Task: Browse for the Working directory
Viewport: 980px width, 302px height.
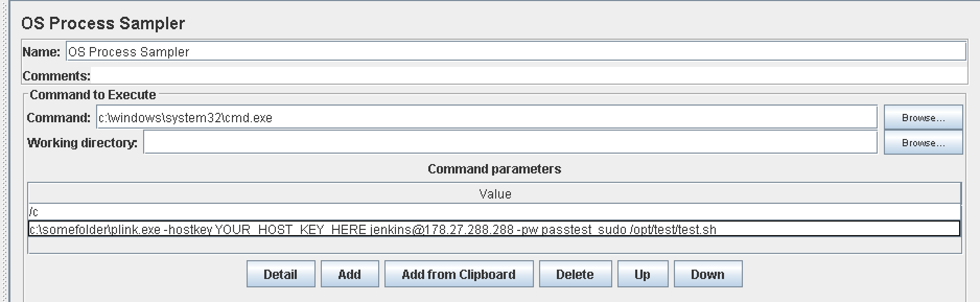Action: pyautogui.click(x=923, y=143)
